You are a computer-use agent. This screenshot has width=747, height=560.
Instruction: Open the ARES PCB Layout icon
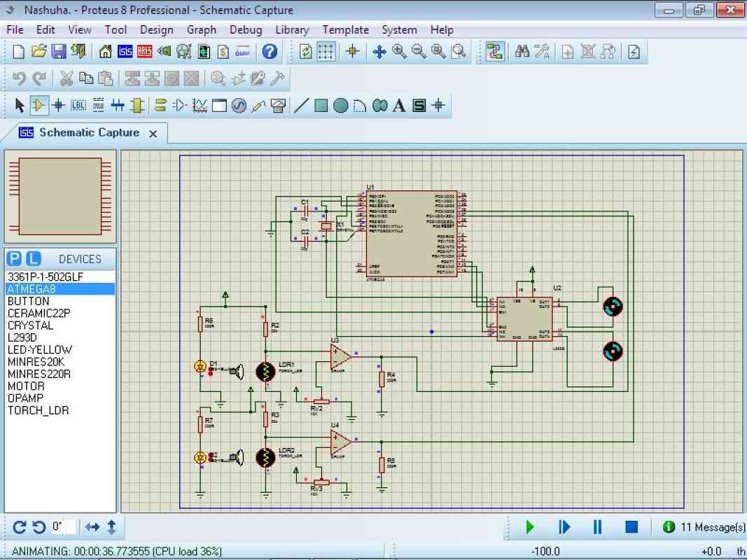click(x=145, y=51)
